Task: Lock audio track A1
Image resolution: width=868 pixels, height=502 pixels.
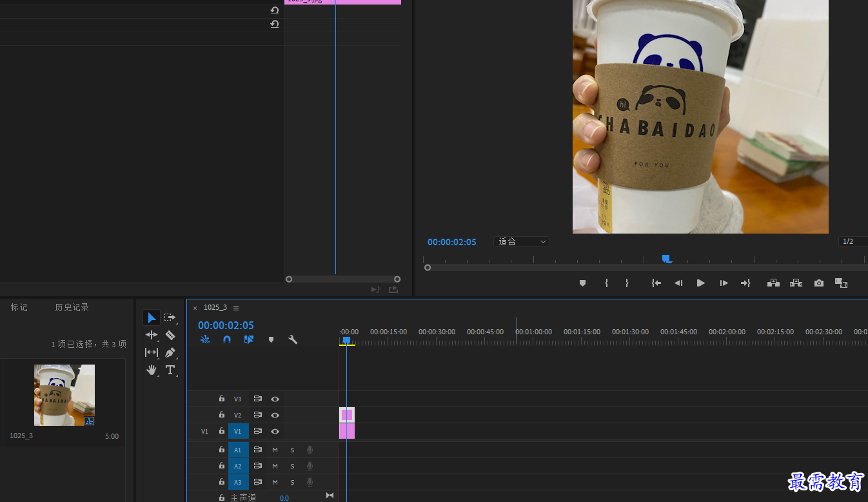Action: point(222,450)
